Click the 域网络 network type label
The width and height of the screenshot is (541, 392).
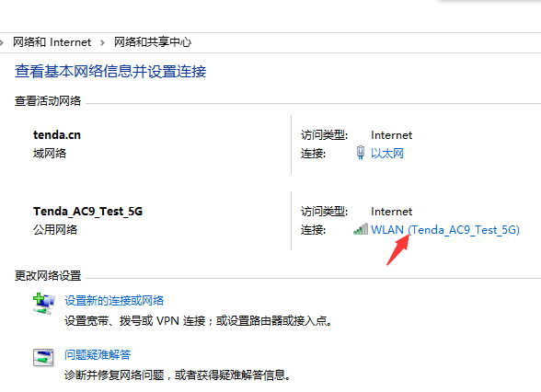point(50,153)
